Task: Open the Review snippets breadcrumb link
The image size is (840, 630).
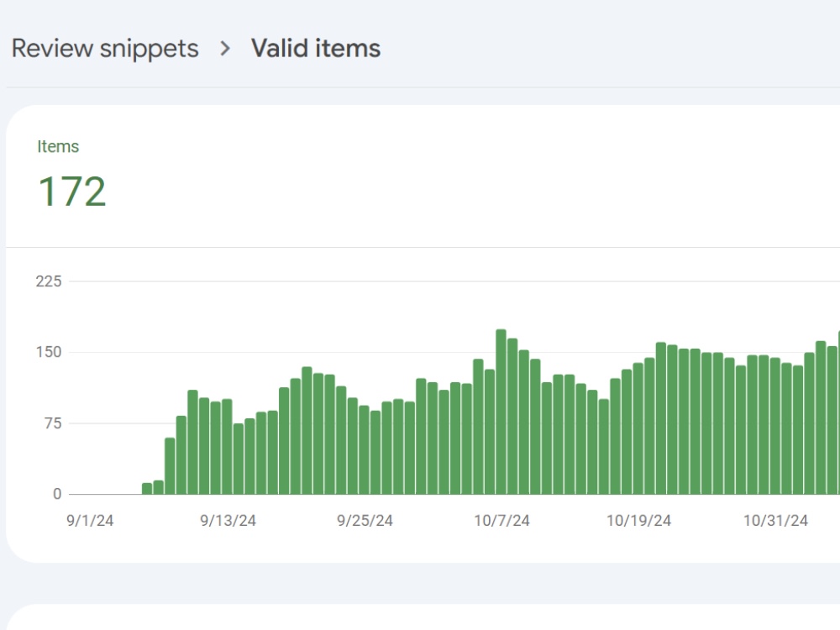Action: pyautogui.click(x=105, y=48)
